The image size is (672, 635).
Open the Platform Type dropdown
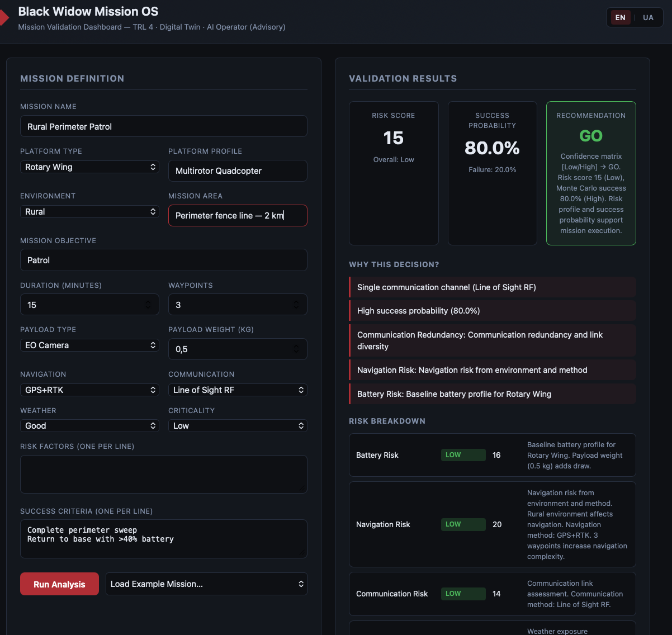[89, 167]
